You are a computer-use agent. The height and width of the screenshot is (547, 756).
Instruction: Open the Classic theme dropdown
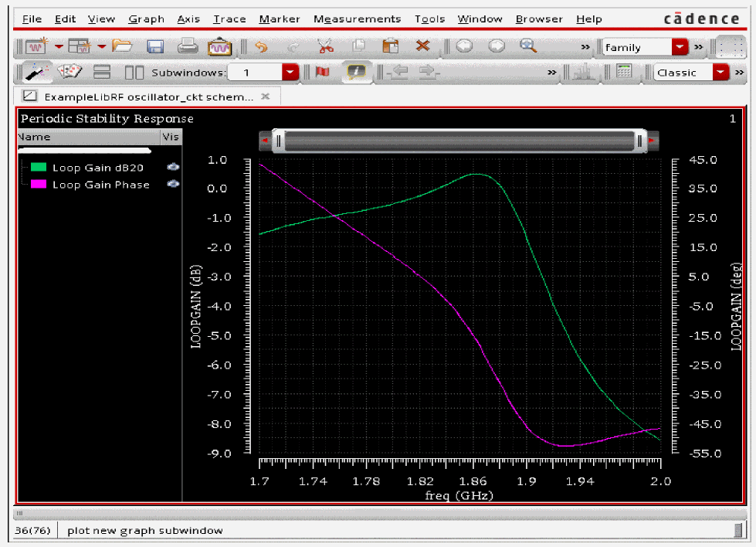(720, 73)
